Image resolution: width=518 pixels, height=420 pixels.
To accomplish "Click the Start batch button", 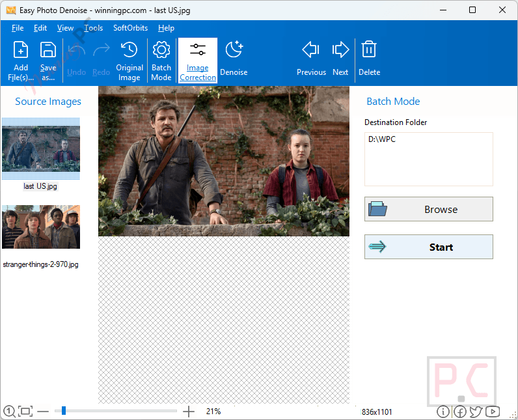I will click(x=429, y=247).
